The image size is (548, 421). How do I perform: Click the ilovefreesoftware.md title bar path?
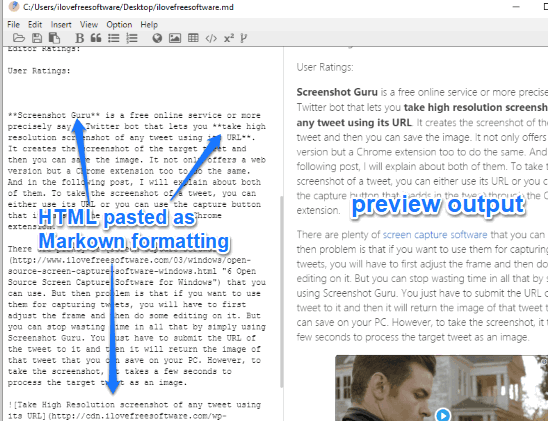(x=128, y=7)
